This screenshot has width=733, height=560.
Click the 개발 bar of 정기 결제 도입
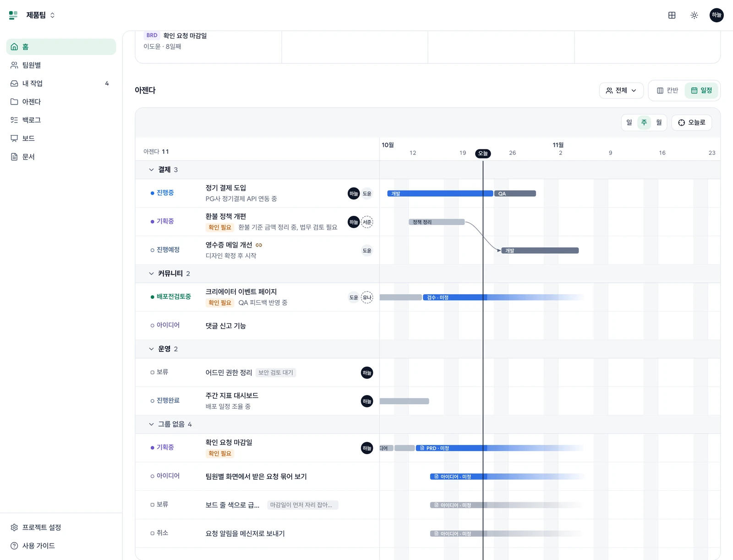pos(440,193)
